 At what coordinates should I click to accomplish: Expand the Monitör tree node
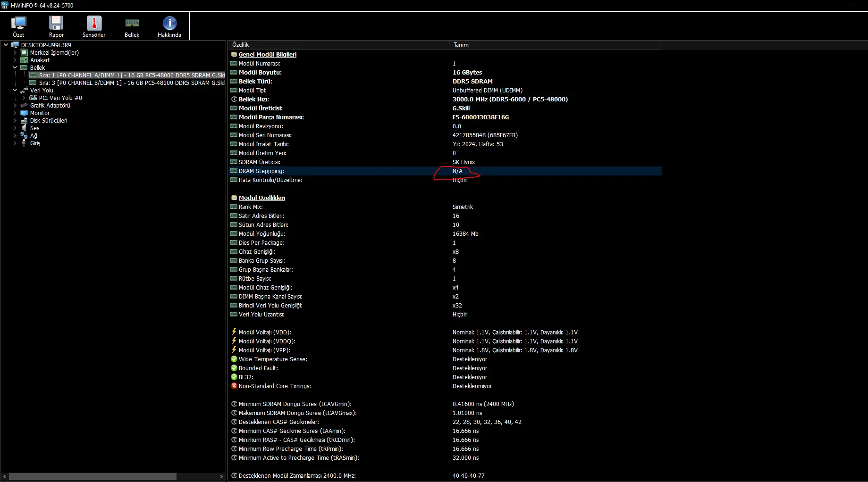click(15, 113)
